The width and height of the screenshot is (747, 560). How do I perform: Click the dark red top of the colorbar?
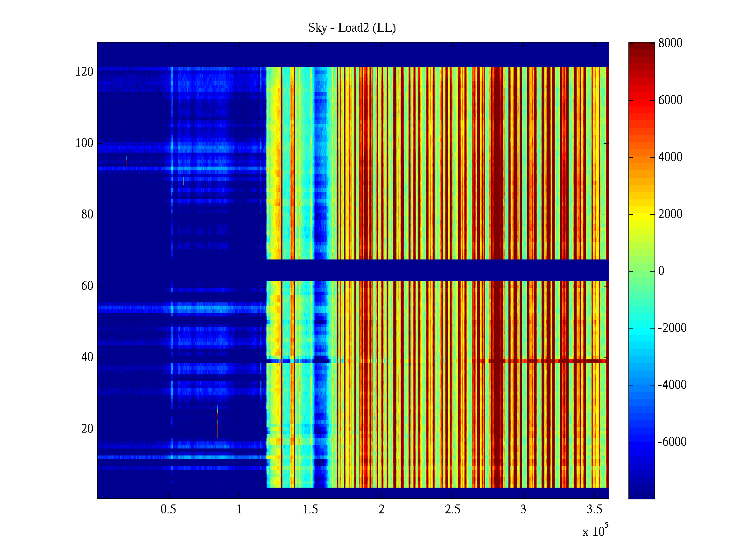coord(641,47)
